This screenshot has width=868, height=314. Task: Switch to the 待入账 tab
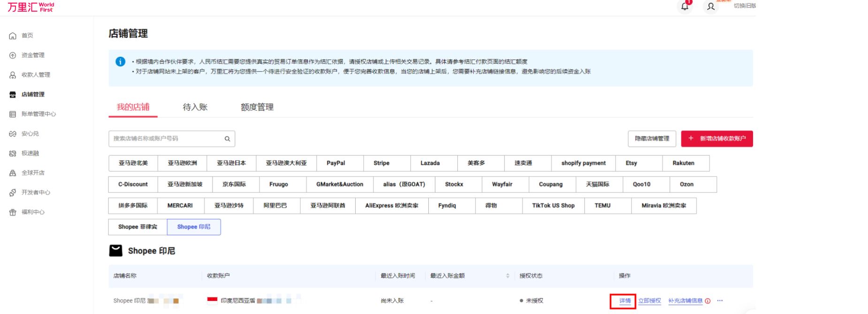pyautogui.click(x=195, y=107)
